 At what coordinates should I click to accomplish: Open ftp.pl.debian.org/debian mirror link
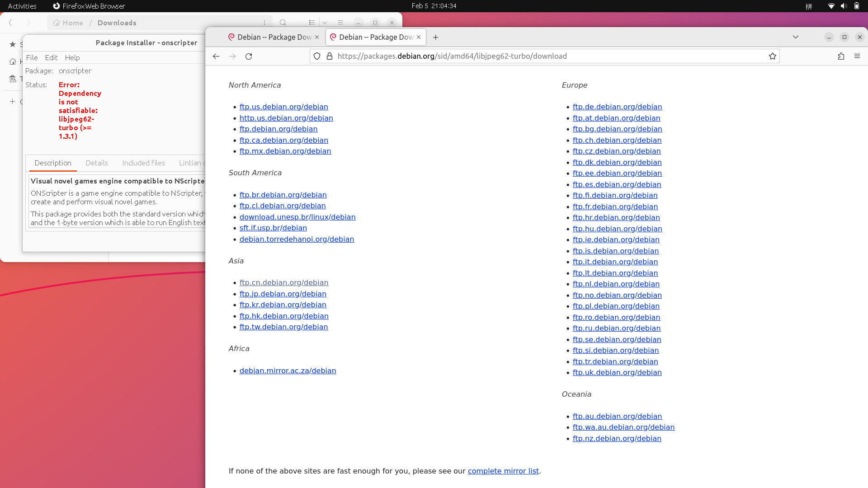tap(616, 306)
